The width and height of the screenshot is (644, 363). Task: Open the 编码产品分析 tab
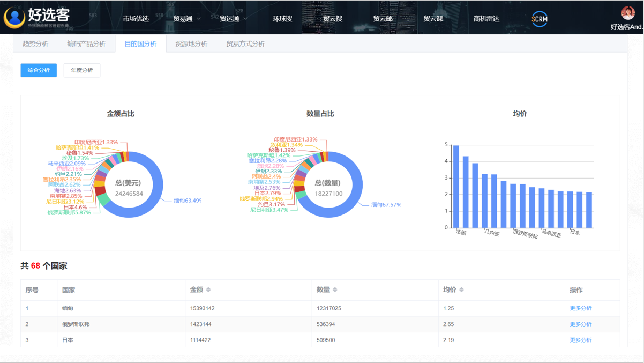[x=86, y=44]
